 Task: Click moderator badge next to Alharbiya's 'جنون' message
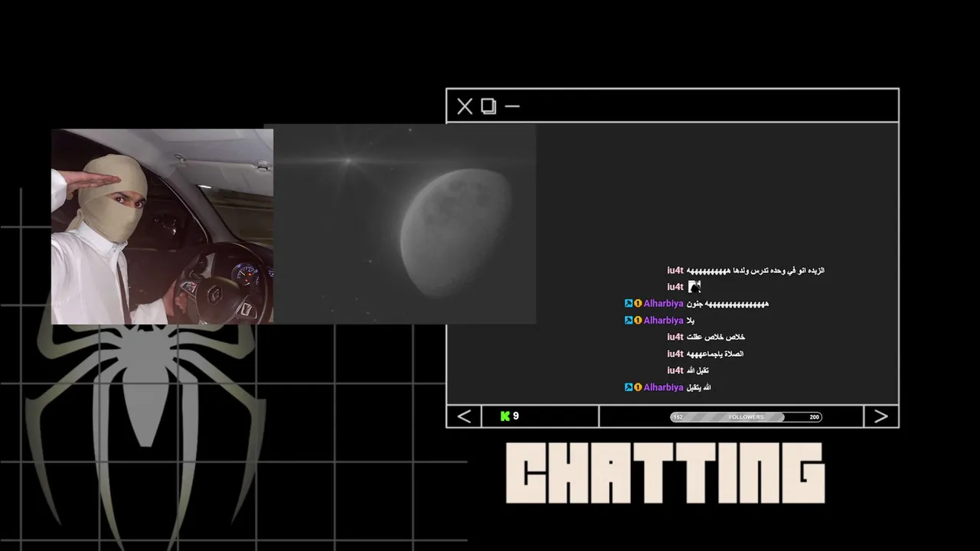coord(629,304)
